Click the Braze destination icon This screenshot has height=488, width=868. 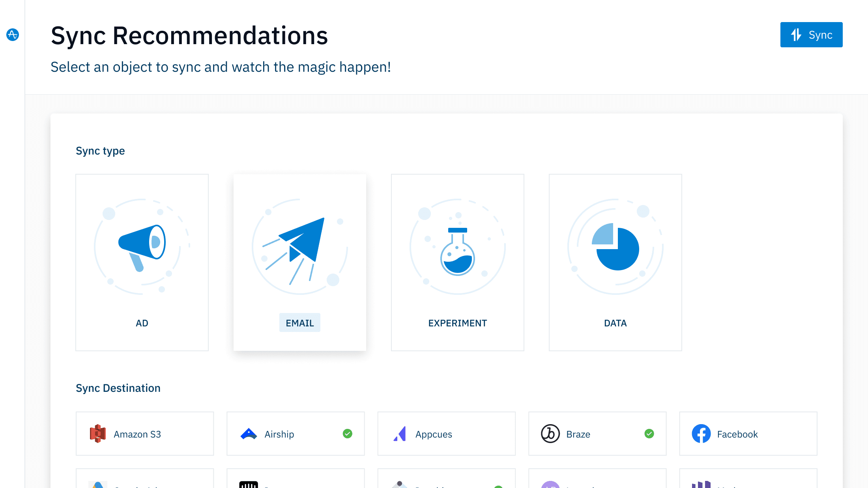coord(550,434)
